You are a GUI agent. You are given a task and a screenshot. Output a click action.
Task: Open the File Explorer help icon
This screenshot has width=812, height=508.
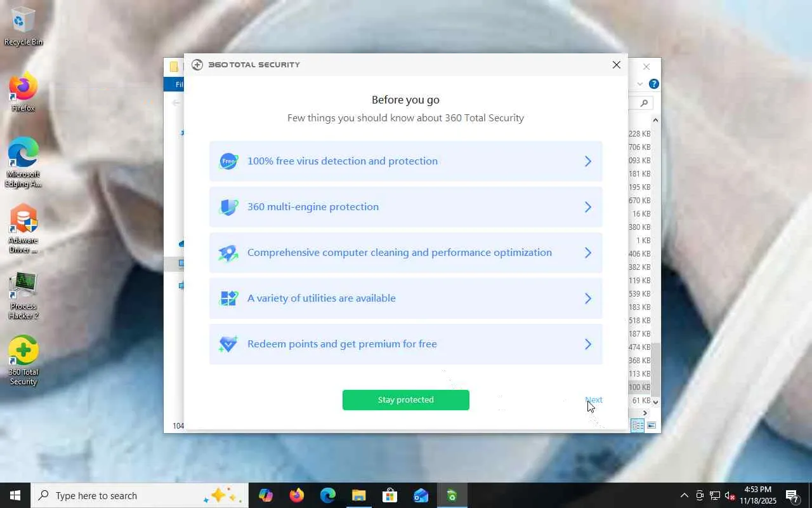[x=654, y=84]
